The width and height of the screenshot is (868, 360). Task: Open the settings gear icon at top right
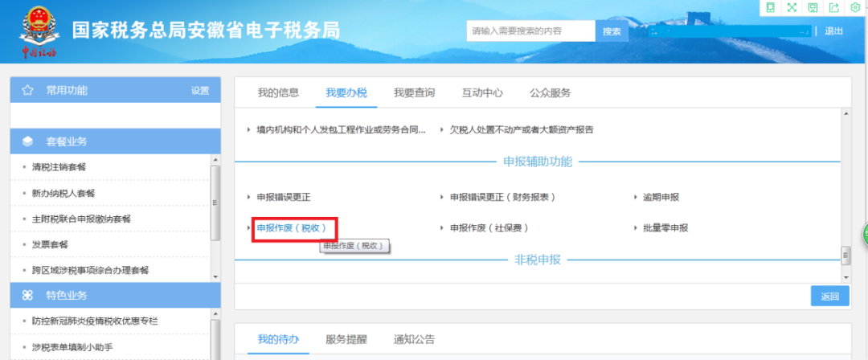pyautogui.click(x=854, y=7)
